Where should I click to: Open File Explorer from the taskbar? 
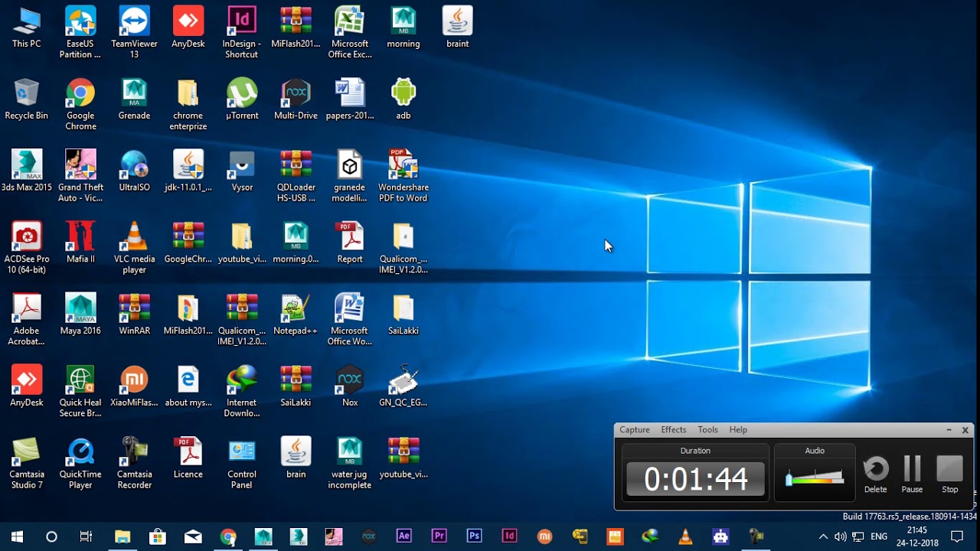[122, 536]
